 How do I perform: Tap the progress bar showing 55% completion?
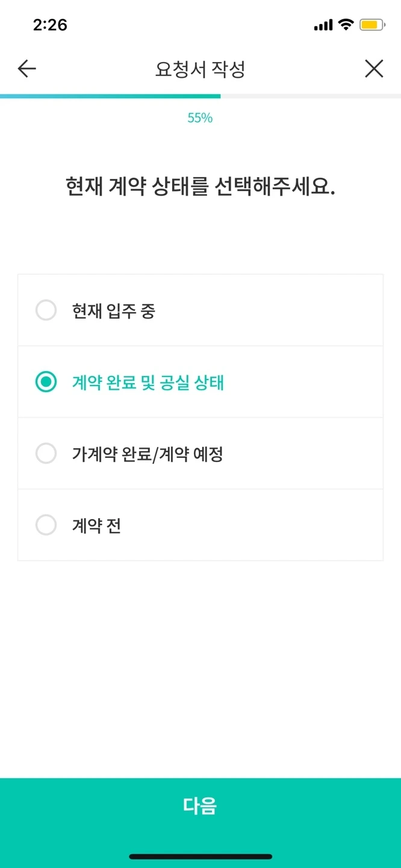tap(200, 95)
